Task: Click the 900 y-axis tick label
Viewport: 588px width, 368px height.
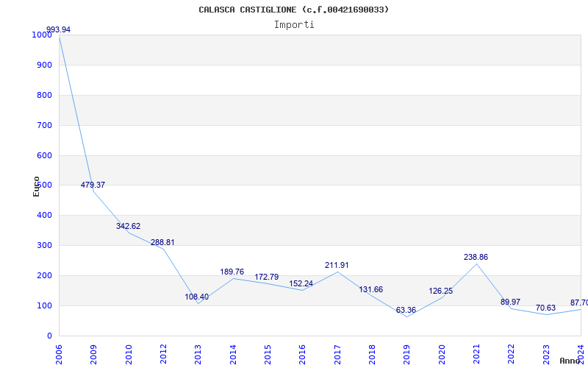Action: (x=44, y=65)
